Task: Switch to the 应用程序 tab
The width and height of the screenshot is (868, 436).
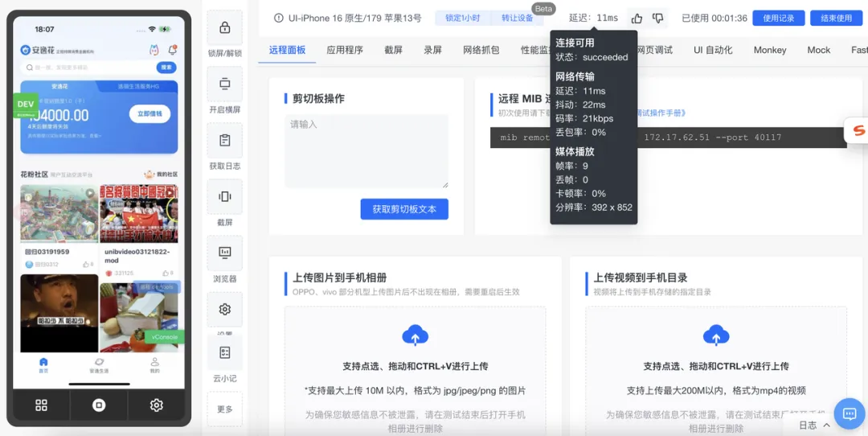Action: 345,50
